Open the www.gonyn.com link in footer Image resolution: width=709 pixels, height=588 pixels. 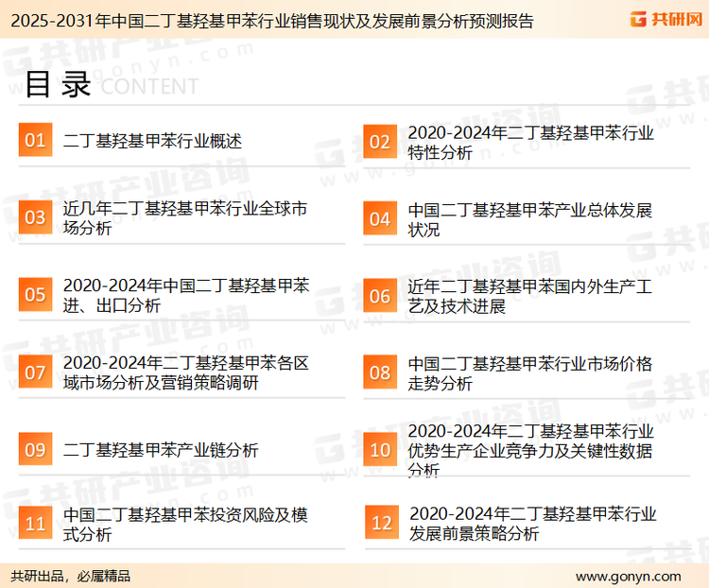pyautogui.click(x=629, y=577)
